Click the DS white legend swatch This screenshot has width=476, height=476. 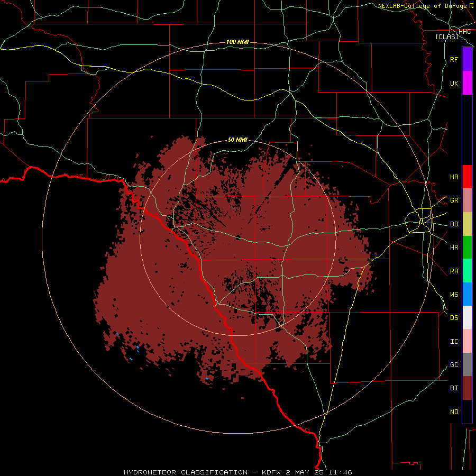click(x=467, y=317)
